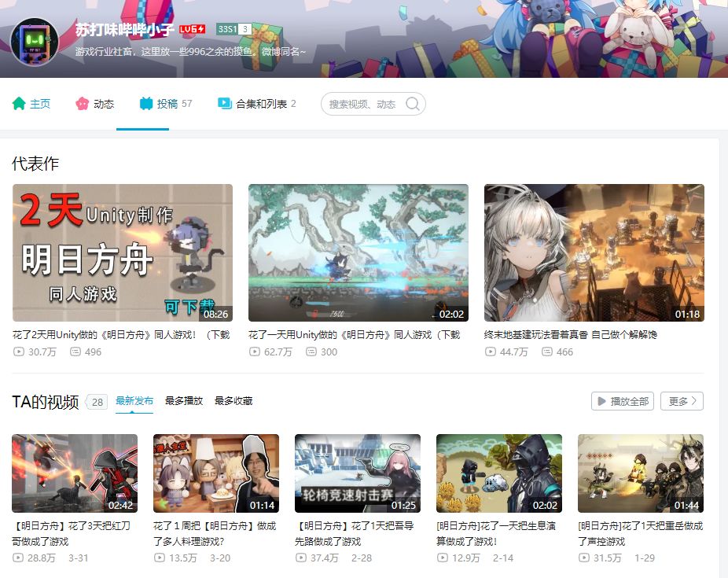Open 红刀哥 video thumbnail 02:42
This screenshot has width=728, height=578.
click(75, 473)
